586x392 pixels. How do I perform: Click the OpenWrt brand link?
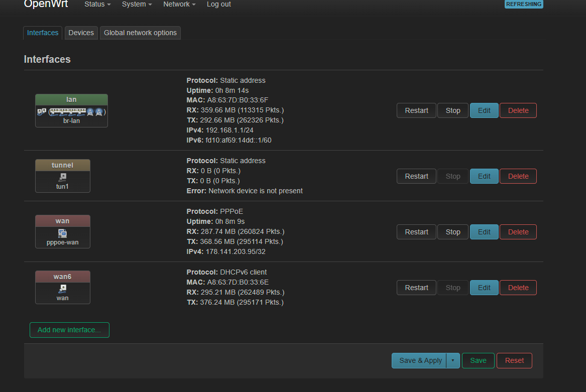pyautogui.click(x=46, y=5)
